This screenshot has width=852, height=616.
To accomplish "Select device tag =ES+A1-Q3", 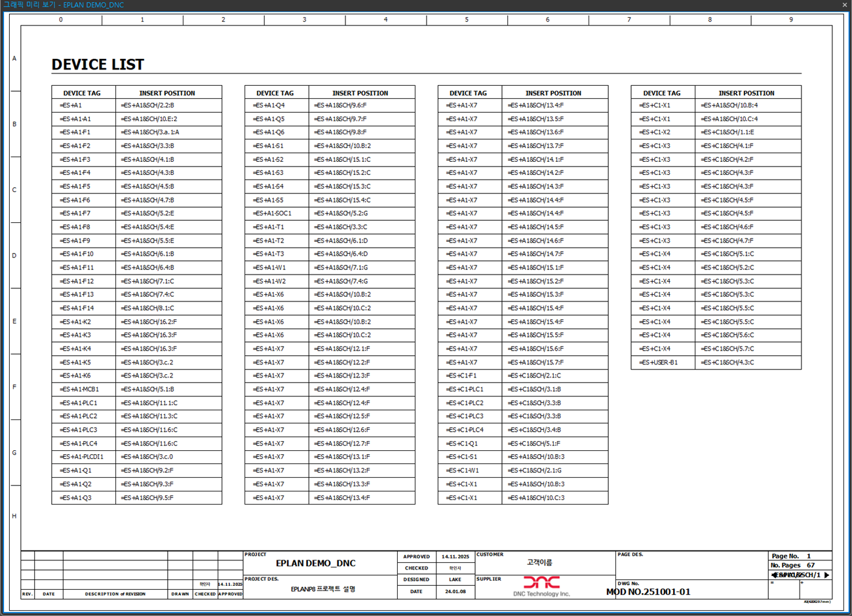I will pyautogui.click(x=75, y=497).
